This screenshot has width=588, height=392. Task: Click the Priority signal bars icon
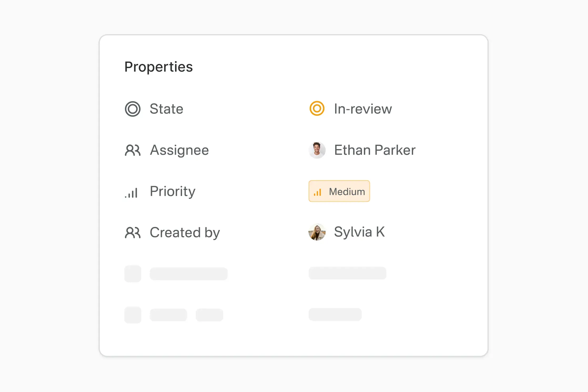[x=132, y=193]
